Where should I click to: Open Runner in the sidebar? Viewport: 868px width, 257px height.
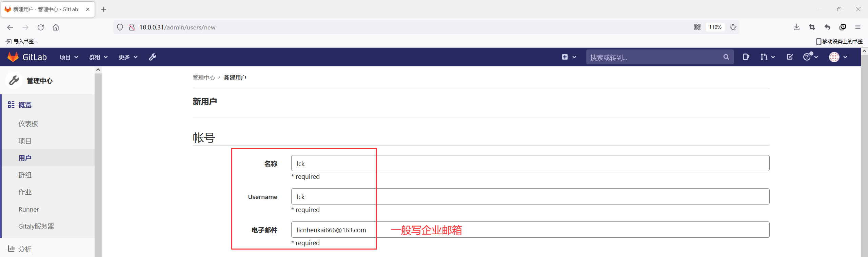pyautogui.click(x=28, y=209)
